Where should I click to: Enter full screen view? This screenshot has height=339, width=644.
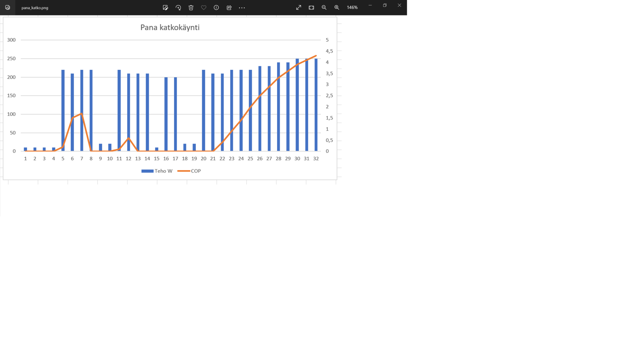click(x=299, y=8)
